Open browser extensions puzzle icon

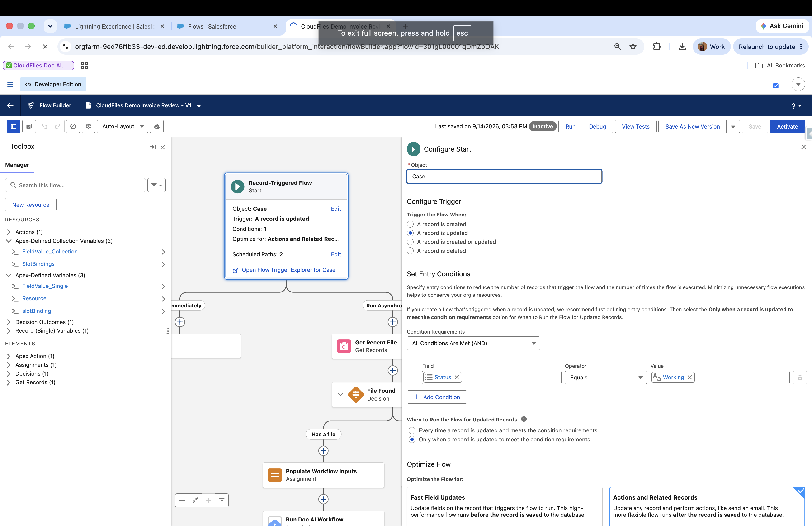657,47
